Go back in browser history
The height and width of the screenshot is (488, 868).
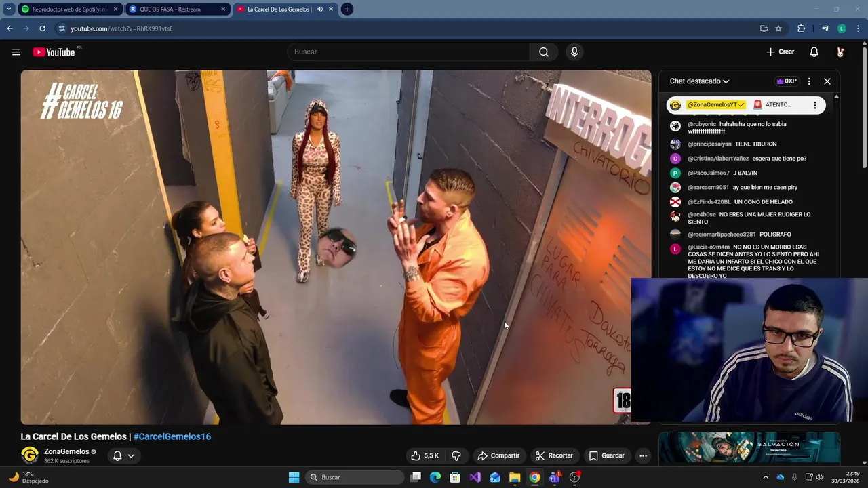coord(9,28)
